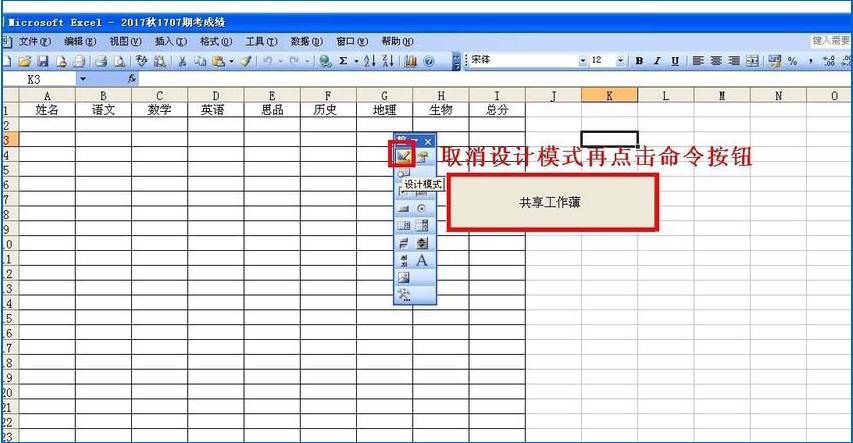Open the 帮助 menu

click(x=397, y=41)
